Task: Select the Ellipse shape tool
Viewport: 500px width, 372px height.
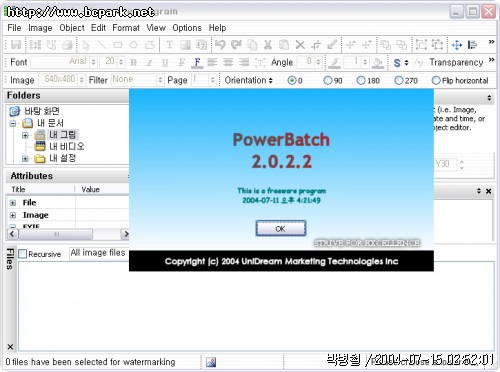Action: [133, 45]
